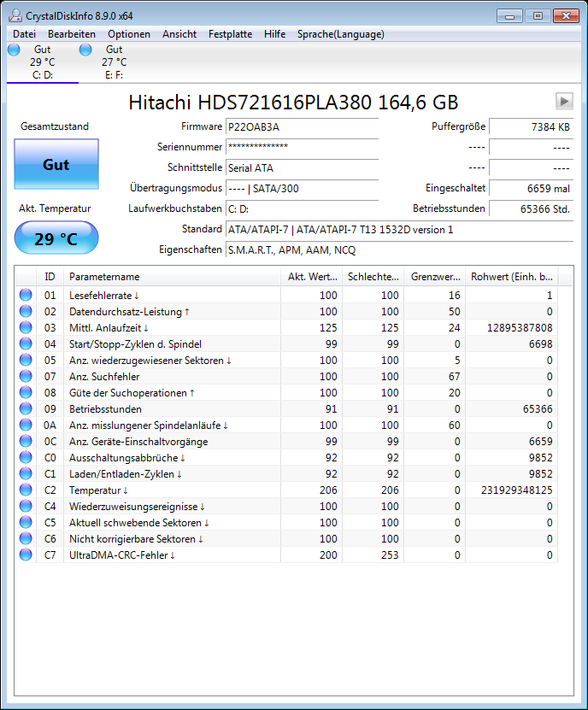The height and width of the screenshot is (710, 588).
Task: Click status icon of Ausschaltungsabbrüche row
Action: coord(26,457)
